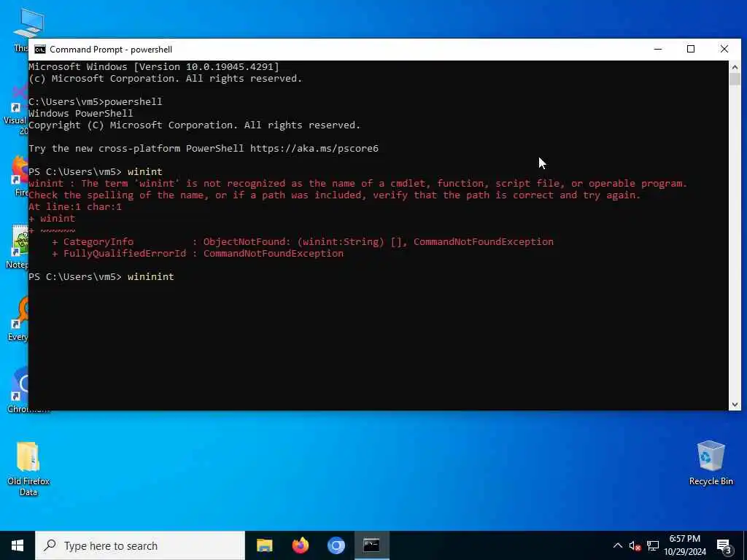Open File Explorer from the taskbar
This screenshot has height=560, width=747.
pos(264,545)
